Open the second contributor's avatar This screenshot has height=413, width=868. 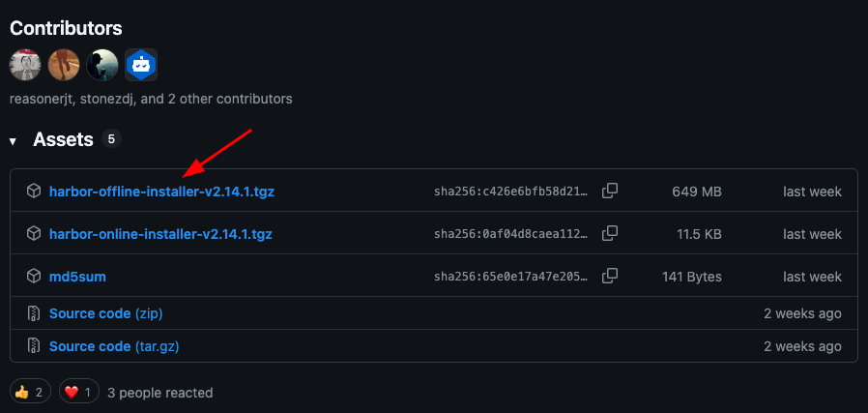[x=64, y=65]
